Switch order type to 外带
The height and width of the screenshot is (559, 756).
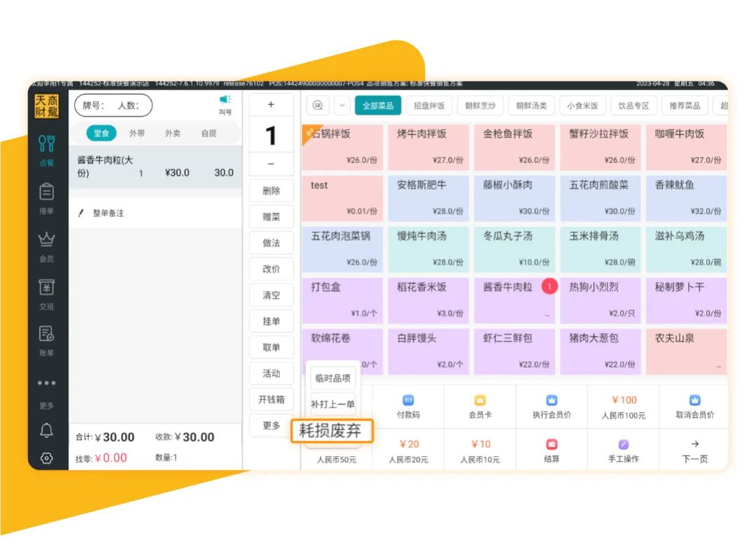[x=137, y=133]
